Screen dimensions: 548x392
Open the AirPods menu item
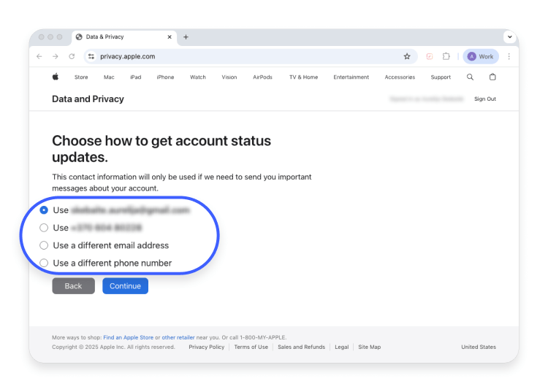tap(262, 77)
